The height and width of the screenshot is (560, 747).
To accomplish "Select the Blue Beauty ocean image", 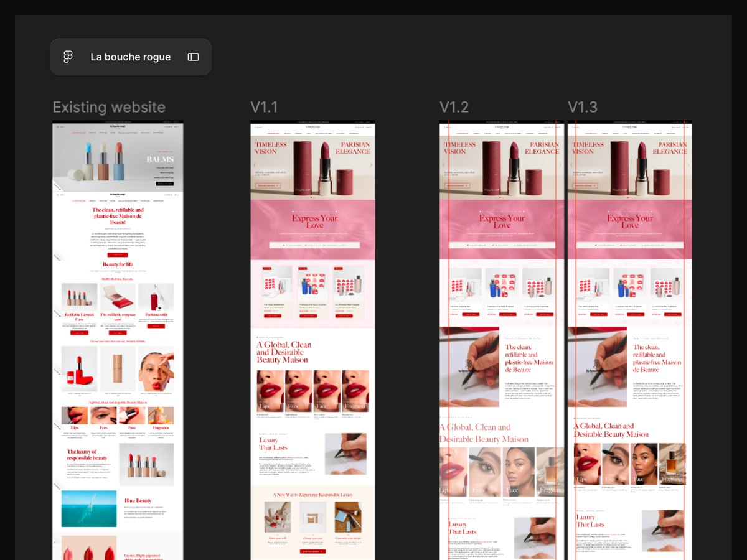I will click(x=89, y=508).
